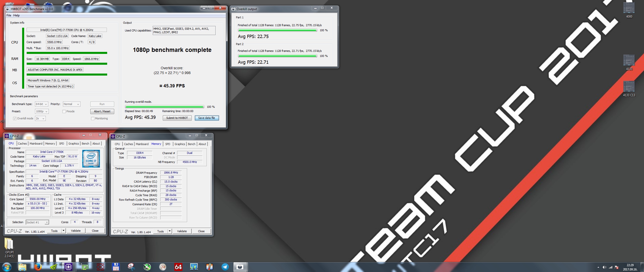Open the round gauge taskbar icon

pos(163,267)
